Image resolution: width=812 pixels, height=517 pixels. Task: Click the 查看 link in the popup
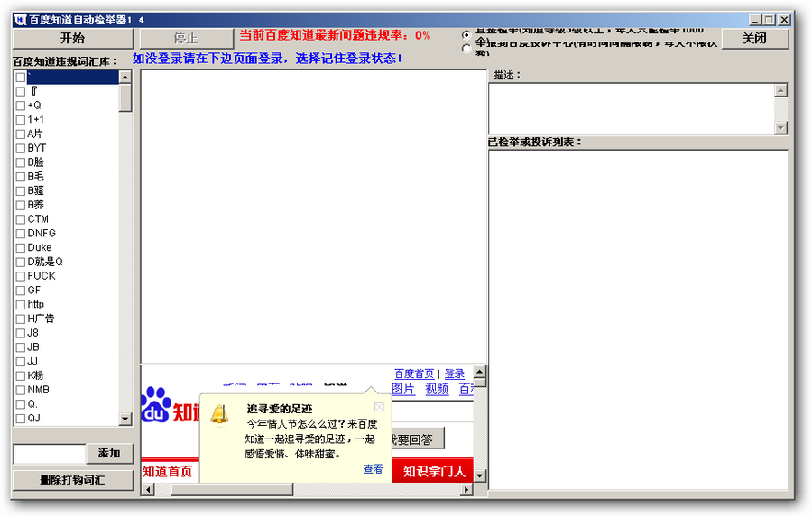click(x=373, y=469)
